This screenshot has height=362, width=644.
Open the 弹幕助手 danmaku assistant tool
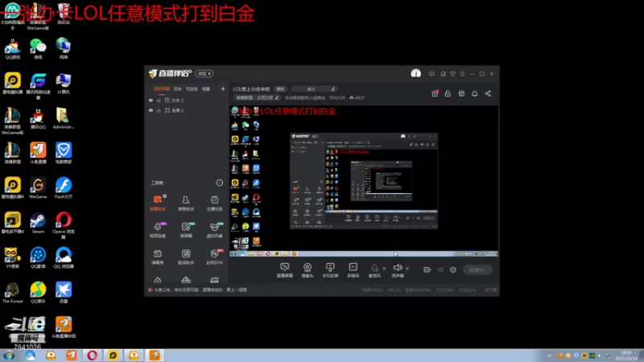[x=157, y=203]
